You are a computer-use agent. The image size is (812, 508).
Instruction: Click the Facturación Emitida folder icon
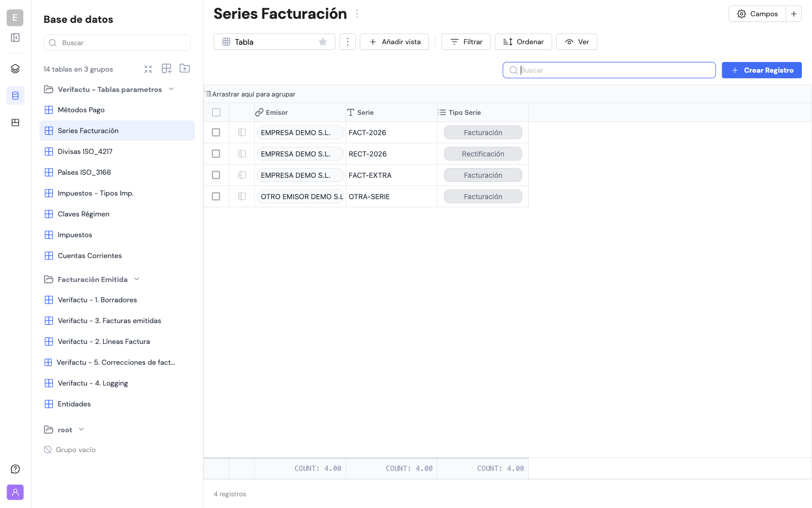[49, 279]
